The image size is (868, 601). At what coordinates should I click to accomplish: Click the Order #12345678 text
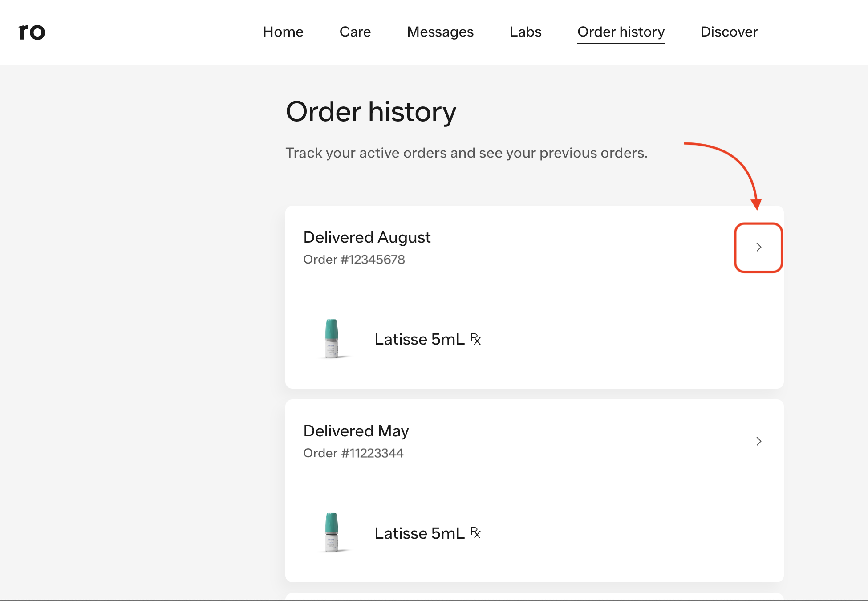tap(354, 260)
